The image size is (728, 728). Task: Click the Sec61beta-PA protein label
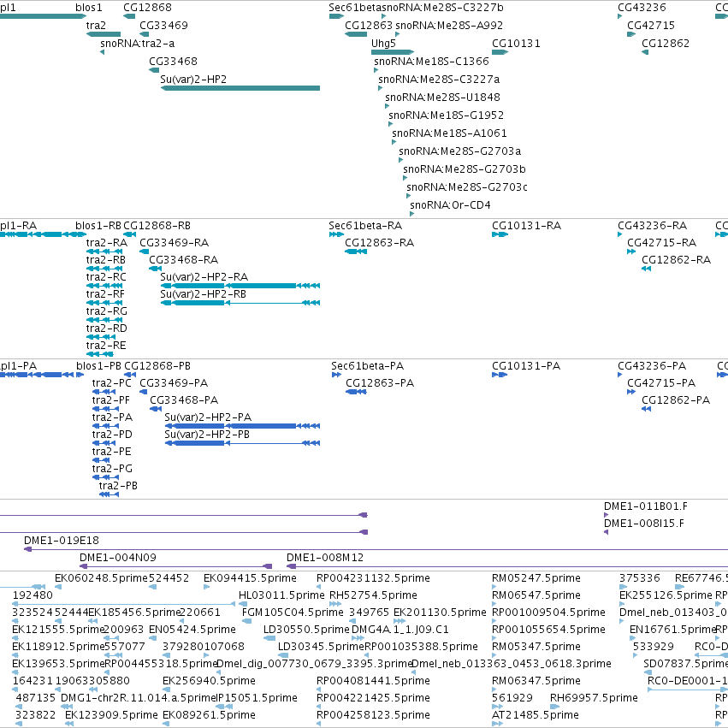367,366
